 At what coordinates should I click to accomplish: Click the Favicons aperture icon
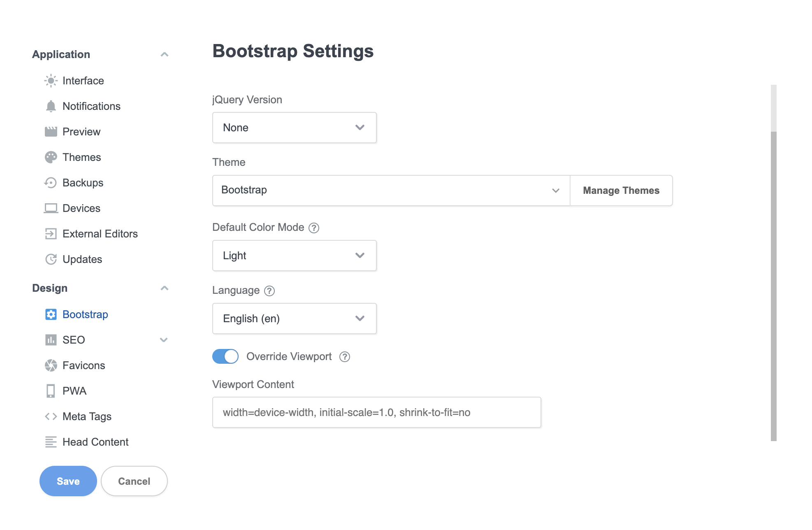[51, 365]
